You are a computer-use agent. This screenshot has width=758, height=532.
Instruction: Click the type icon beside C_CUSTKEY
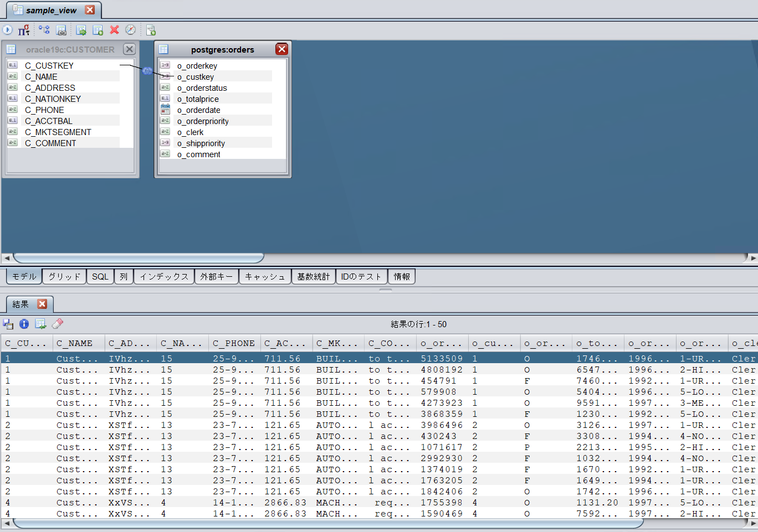pos(13,65)
